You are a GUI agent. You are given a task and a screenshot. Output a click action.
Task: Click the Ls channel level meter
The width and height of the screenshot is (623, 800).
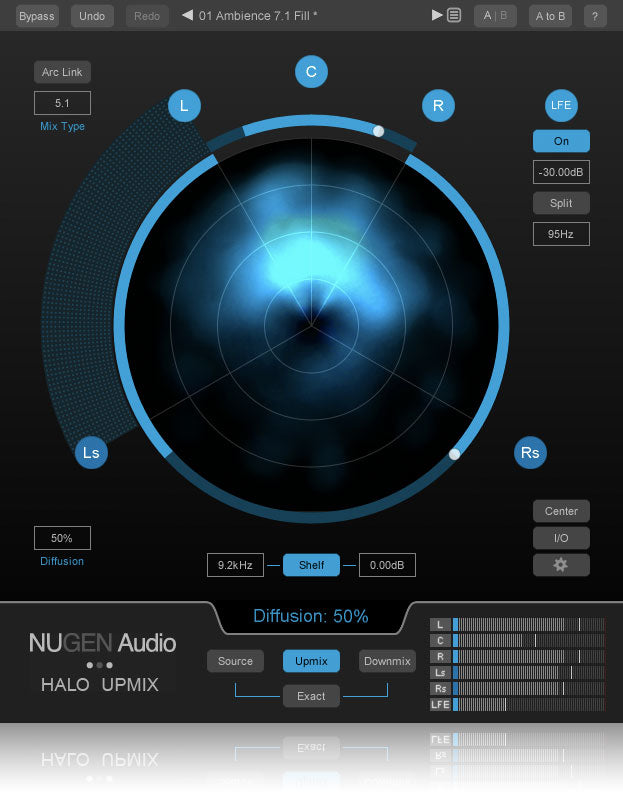pyautogui.click(x=529, y=672)
